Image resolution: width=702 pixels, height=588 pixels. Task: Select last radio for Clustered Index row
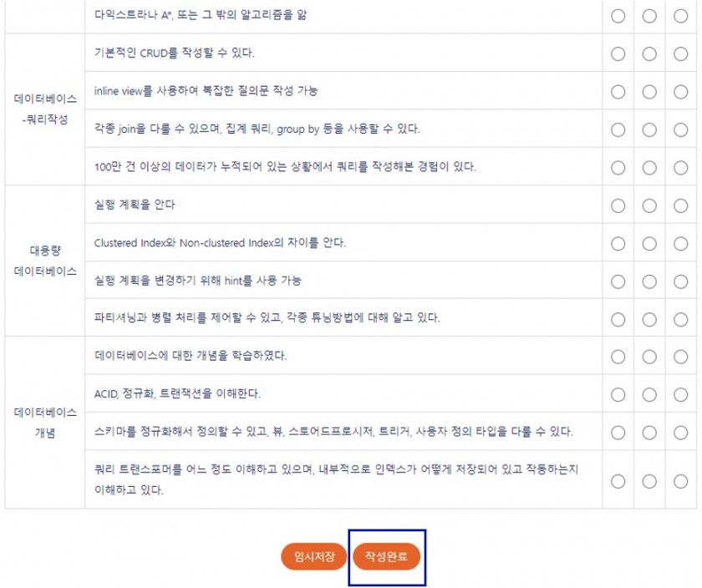tap(680, 244)
